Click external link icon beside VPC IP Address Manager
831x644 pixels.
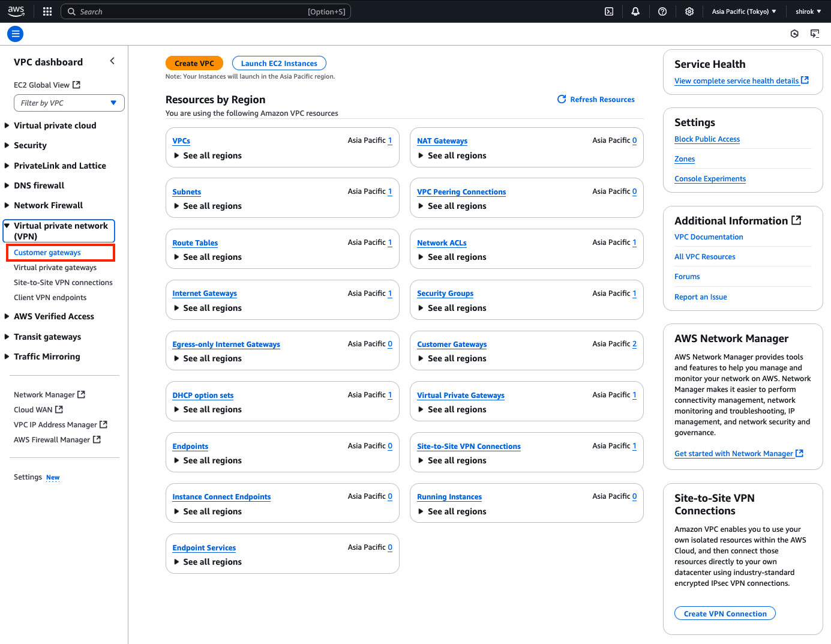pos(103,424)
